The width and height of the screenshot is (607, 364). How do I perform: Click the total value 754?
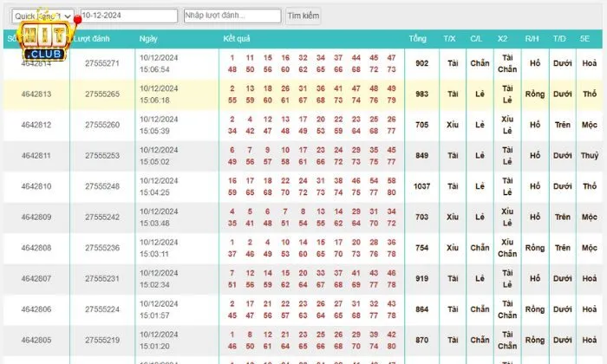tap(421, 248)
